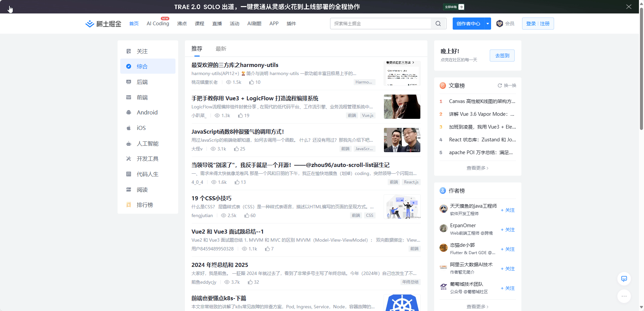Click the 作者榜 header icon

click(x=443, y=191)
